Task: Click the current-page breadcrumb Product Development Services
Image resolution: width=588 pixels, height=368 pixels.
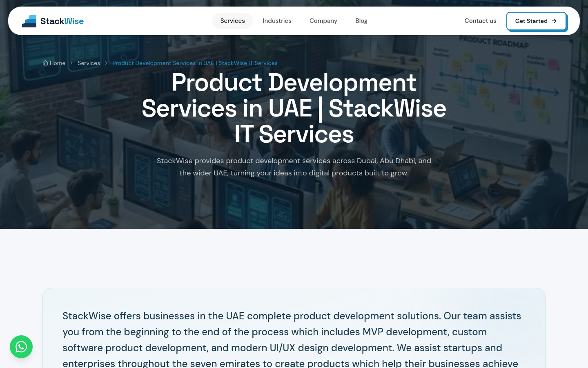Action: (x=195, y=63)
